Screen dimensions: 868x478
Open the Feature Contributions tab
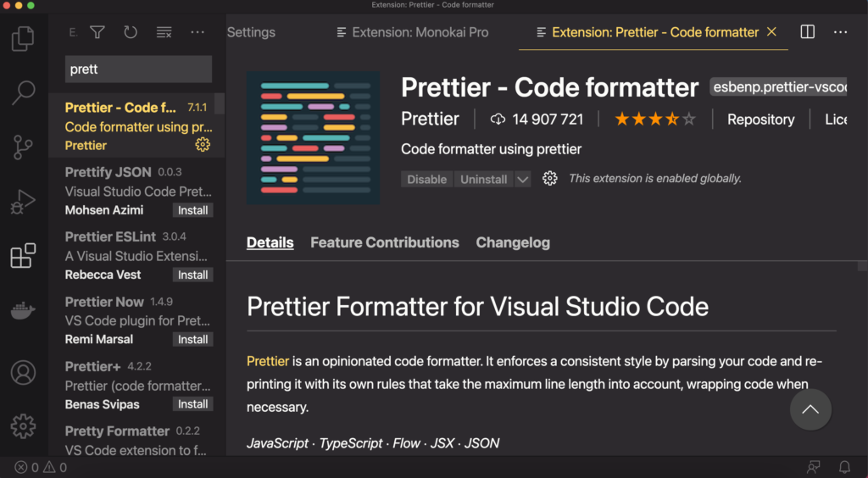385,242
